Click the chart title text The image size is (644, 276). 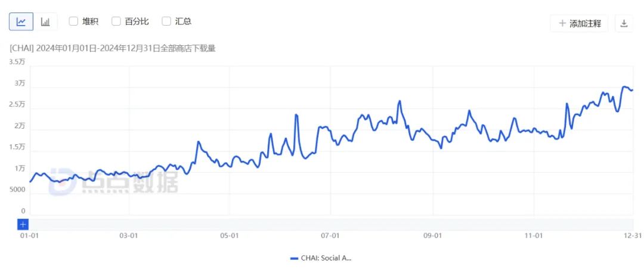point(113,48)
